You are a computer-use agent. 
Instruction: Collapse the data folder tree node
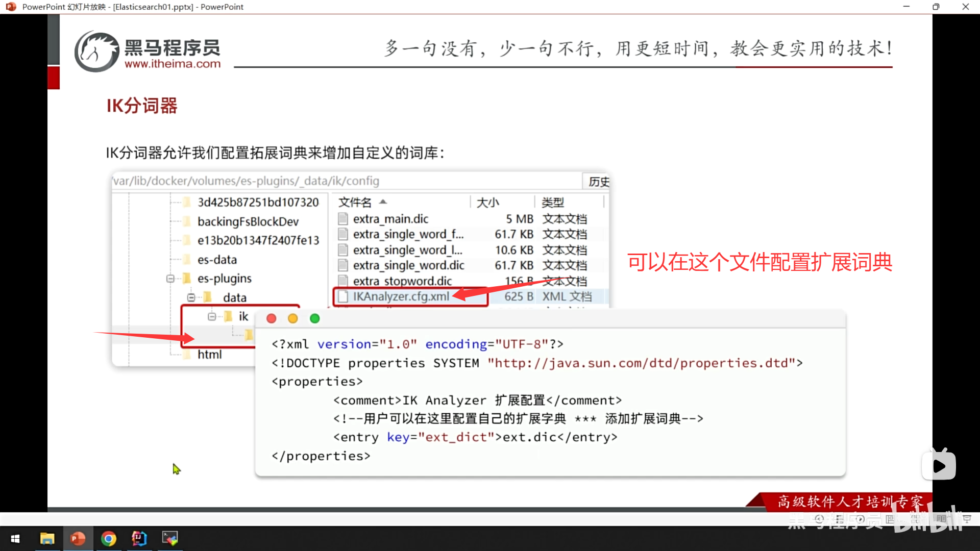191,297
